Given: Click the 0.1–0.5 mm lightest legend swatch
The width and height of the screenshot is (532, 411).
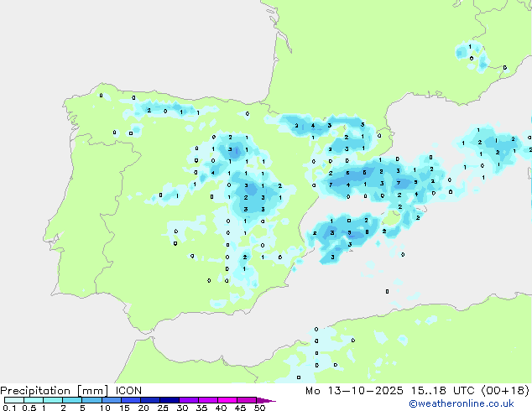Looking at the screenshot, I should 14,400.
